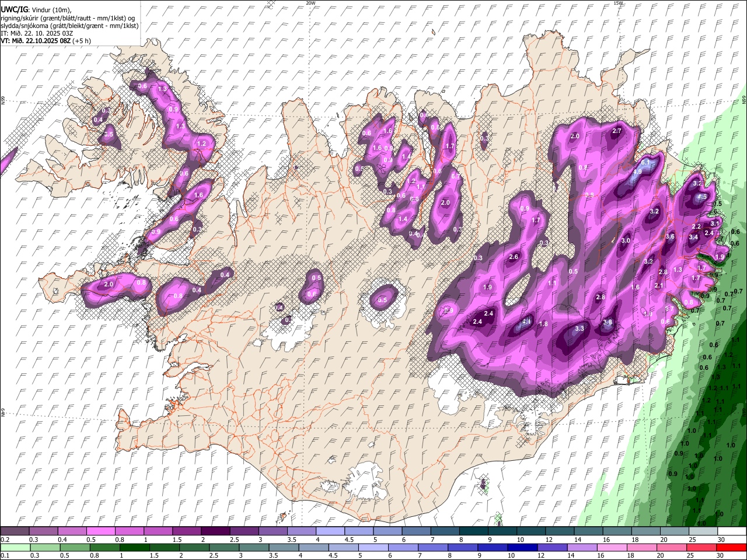Select the bright red rain swatch after 30
The height and width of the screenshot is (560, 747).
coord(731,548)
